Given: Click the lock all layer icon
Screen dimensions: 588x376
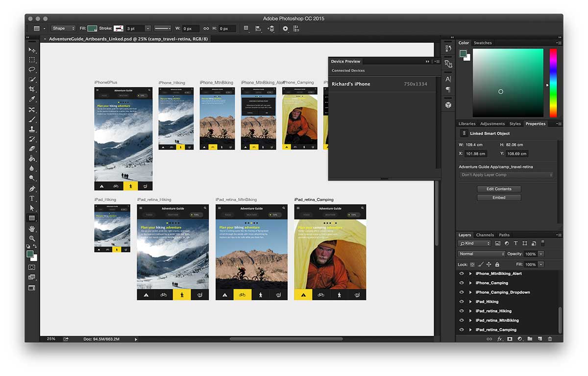Looking at the screenshot, I should [497, 264].
